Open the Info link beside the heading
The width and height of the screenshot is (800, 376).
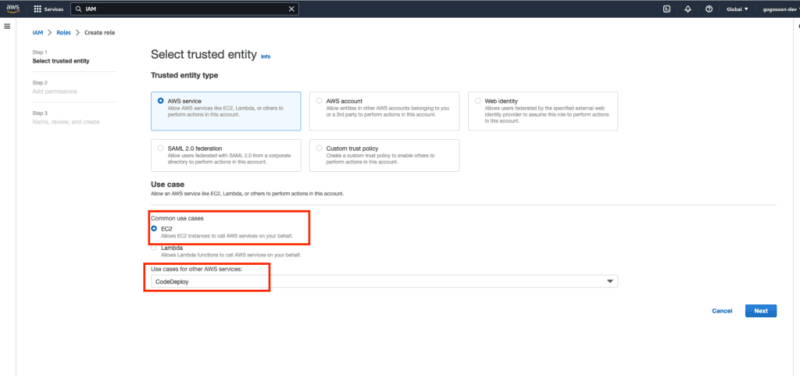tap(266, 57)
